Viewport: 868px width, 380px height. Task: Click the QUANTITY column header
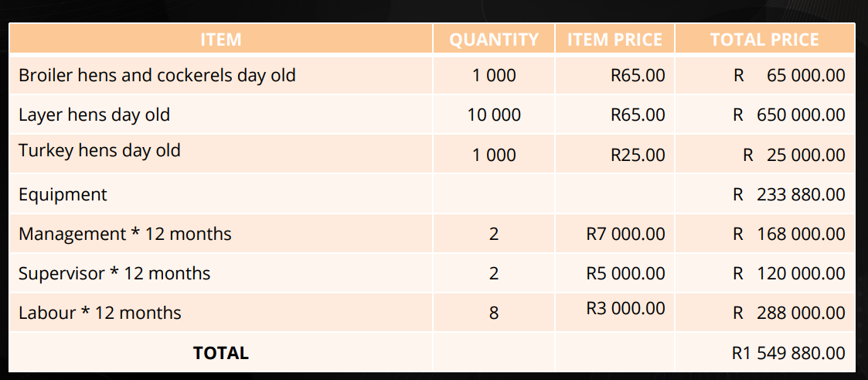[x=494, y=39]
